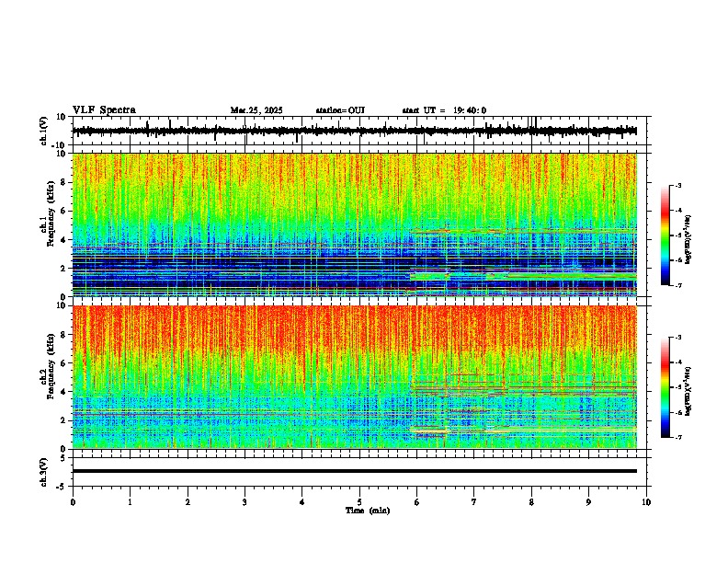This screenshot has height=563, width=728.
Task: Click the time axis tick label 1
Action: [x=130, y=502]
